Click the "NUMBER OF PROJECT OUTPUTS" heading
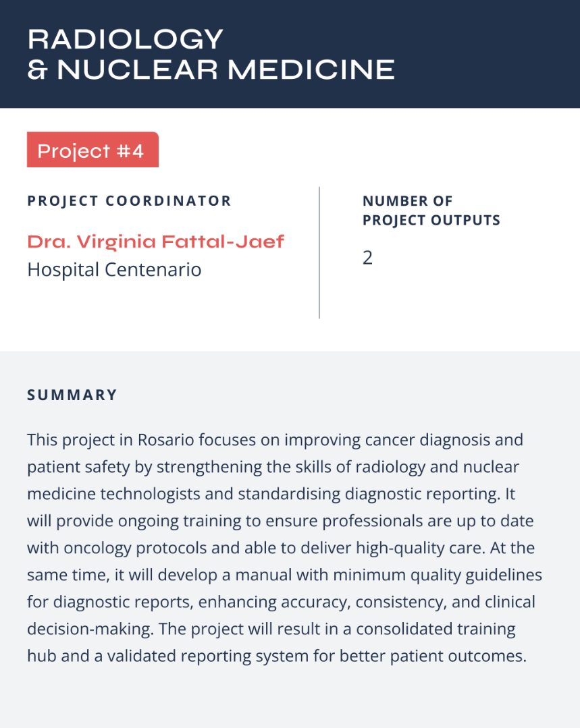 point(431,211)
